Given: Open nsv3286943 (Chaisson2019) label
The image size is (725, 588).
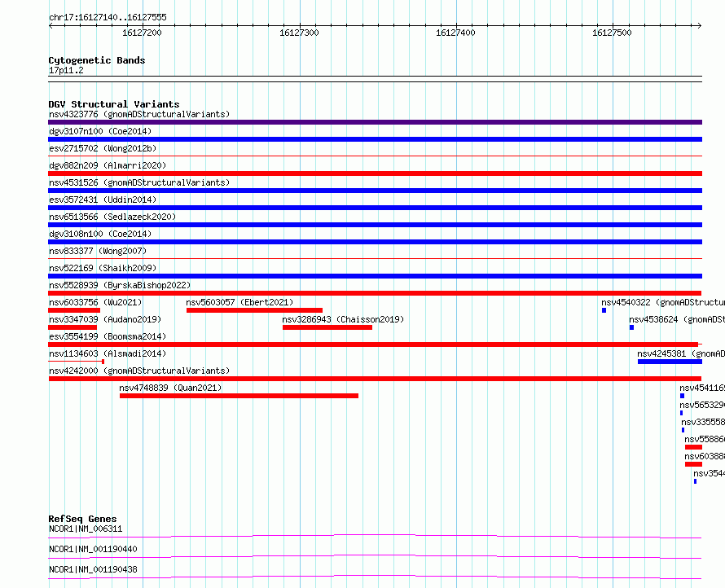Looking at the screenshot, I should 343,319.
